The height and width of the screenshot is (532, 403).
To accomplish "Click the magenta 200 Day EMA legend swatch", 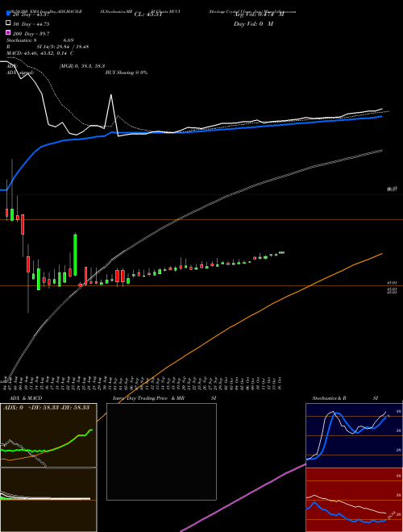I will tap(8, 32).
